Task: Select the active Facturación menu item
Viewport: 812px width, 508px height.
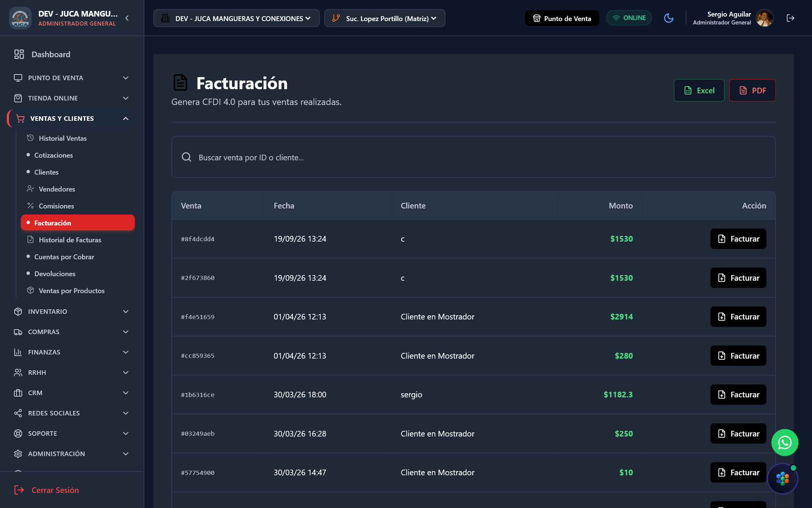Action: point(77,223)
